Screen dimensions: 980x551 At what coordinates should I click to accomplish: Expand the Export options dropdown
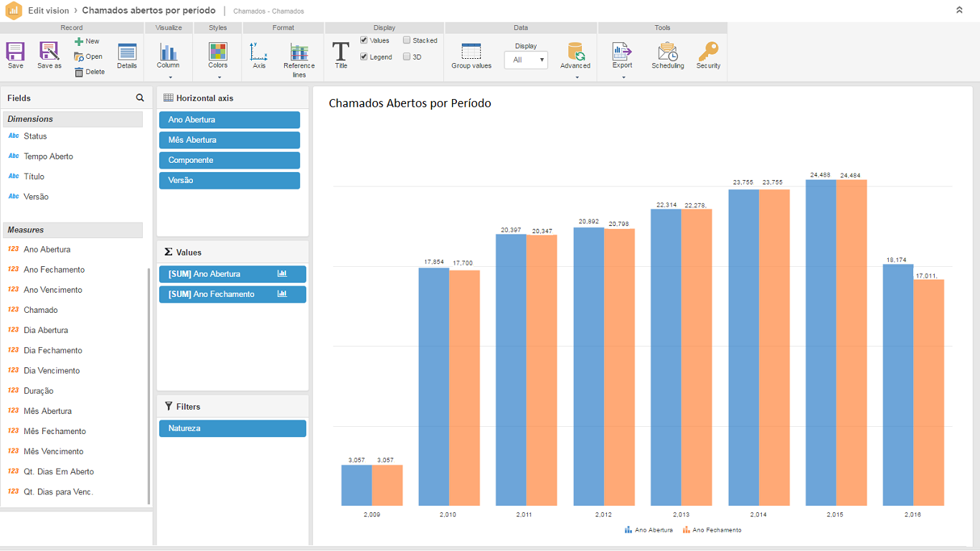click(623, 77)
